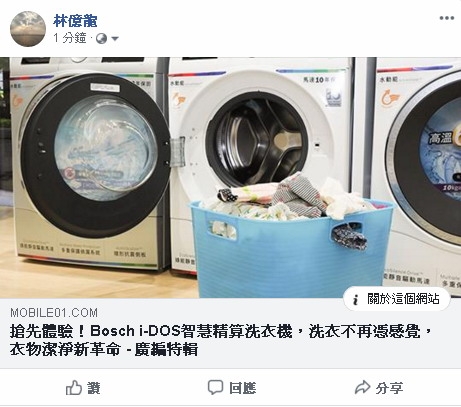Click the "1 分鐘" post timestamp
Screen dimensions: 461x407
[x=70, y=38]
